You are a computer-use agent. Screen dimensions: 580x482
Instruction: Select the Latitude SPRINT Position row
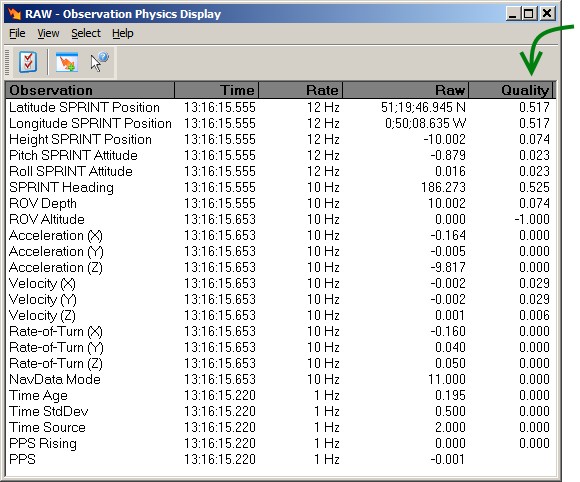(280, 107)
